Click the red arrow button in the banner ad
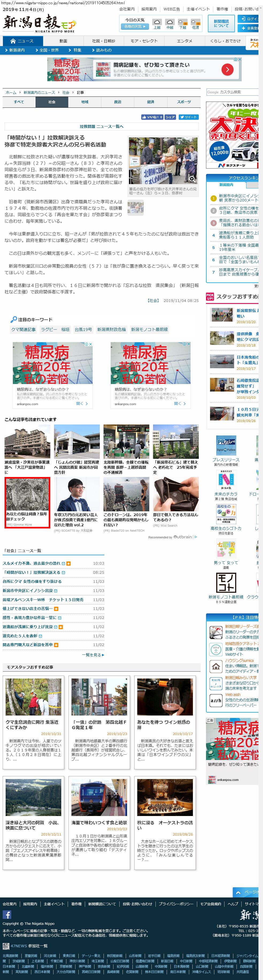Image resolution: width=263 pixels, height=980 pixels. (227, 69)
